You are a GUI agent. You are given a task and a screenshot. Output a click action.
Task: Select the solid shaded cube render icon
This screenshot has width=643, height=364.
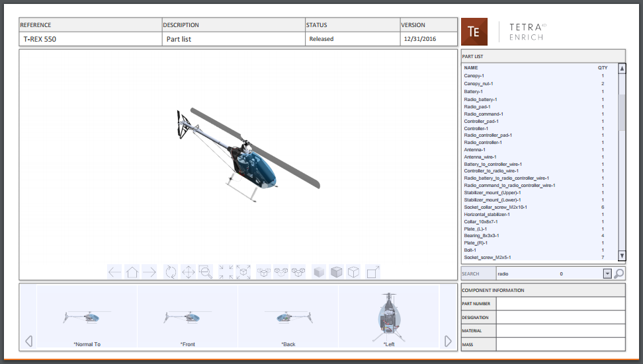[x=319, y=272]
